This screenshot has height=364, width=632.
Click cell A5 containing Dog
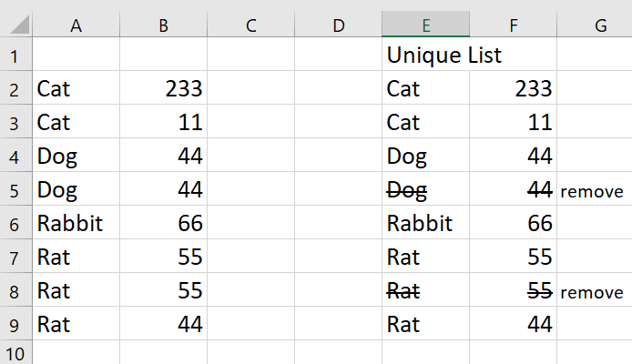pos(76,189)
